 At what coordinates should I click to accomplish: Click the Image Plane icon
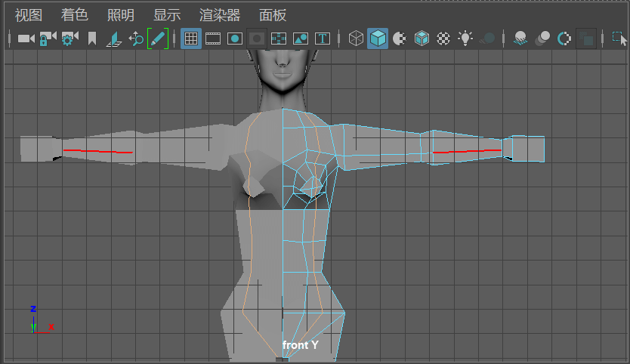click(x=114, y=39)
